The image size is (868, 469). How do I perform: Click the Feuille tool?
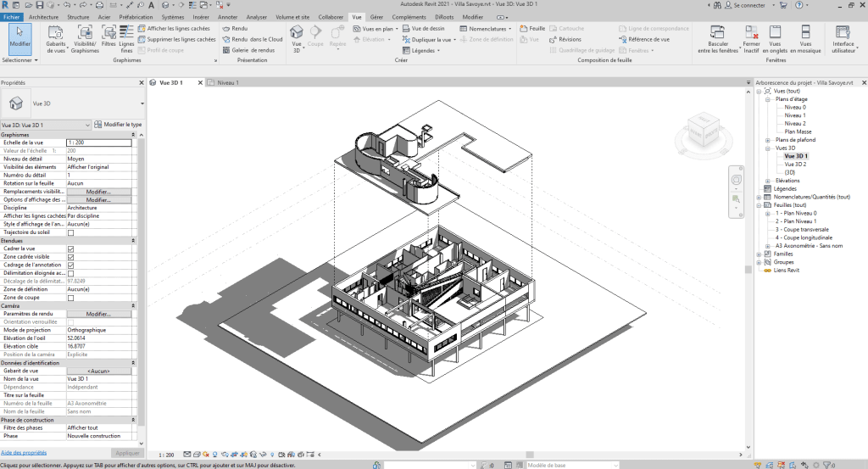[x=532, y=28]
